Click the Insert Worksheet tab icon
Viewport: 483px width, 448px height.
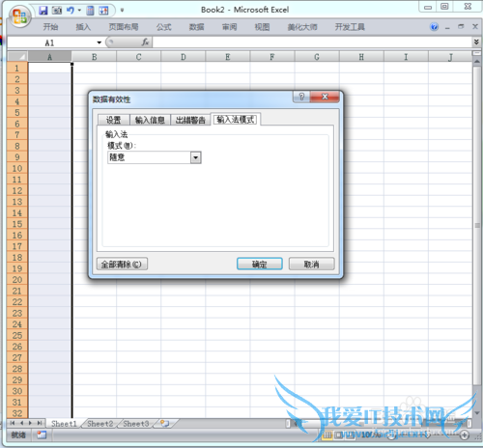point(165,423)
